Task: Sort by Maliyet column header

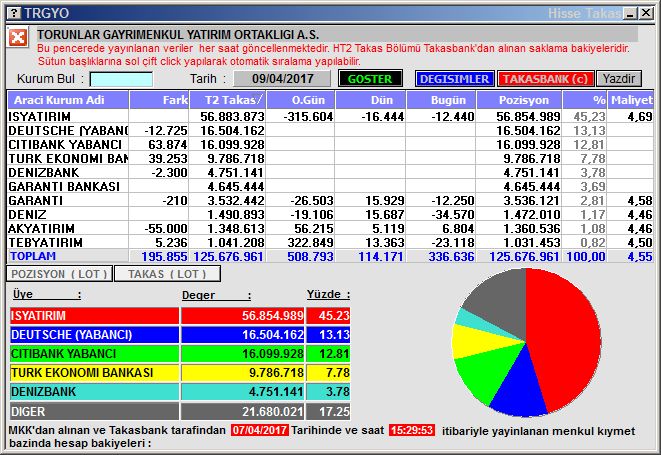Action: click(x=631, y=100)
